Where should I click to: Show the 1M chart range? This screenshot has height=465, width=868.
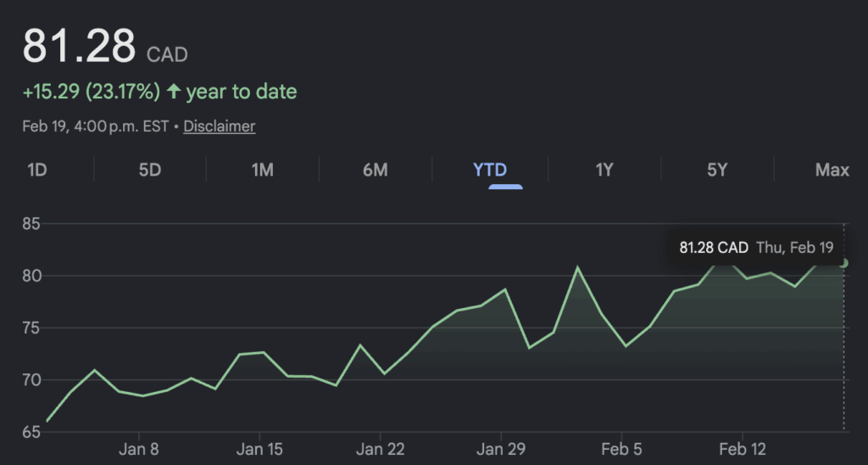pyautogui.click(x=262, y=170)
